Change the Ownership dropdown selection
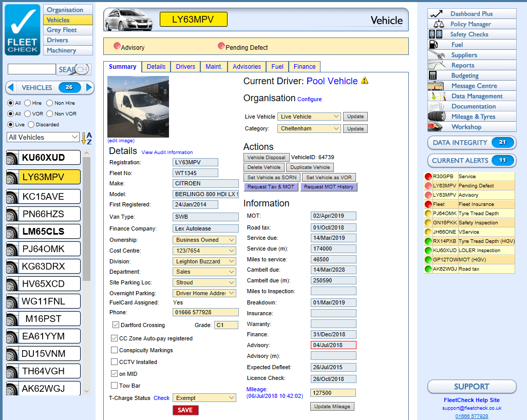Screen dimensions: 527x420 [x=204, y=239]
